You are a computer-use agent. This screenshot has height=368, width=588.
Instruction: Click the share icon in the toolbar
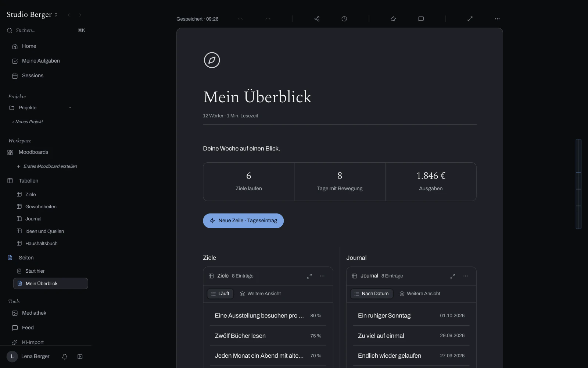[317, 19]
